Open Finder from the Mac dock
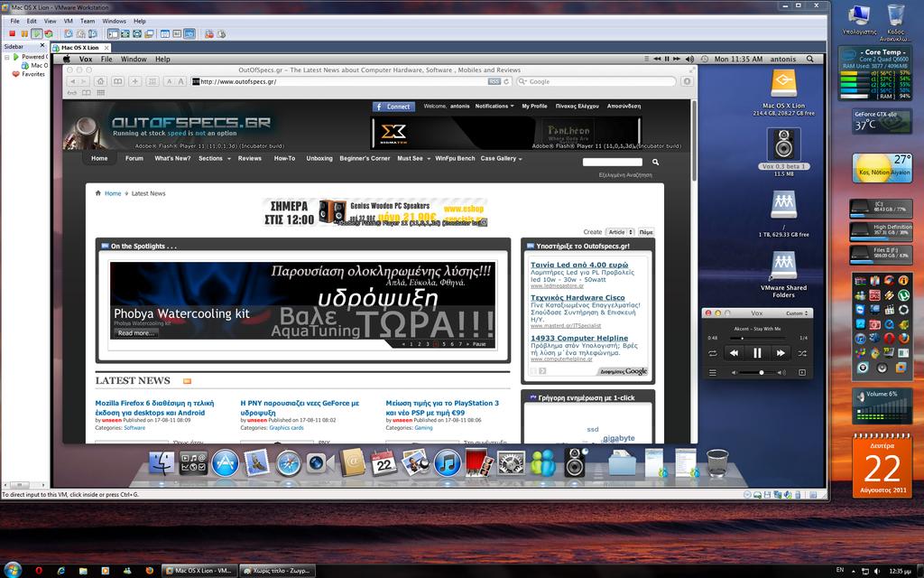 tap(161, 463)
